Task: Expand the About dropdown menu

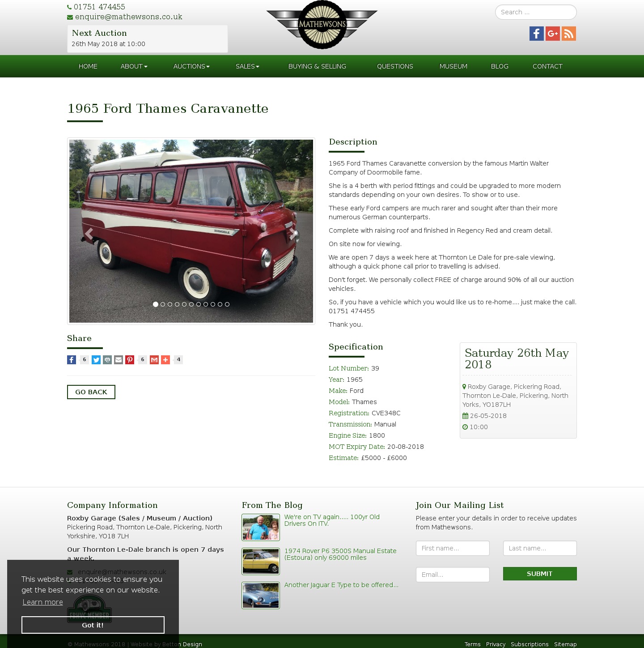Action: [134, 66]
